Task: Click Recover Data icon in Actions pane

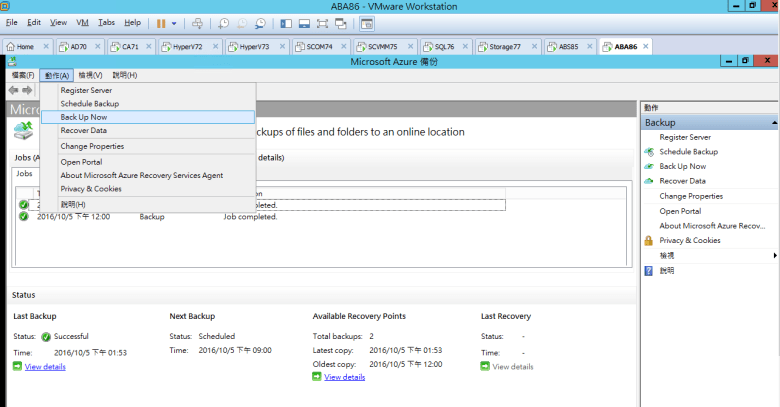Action: 649,181
